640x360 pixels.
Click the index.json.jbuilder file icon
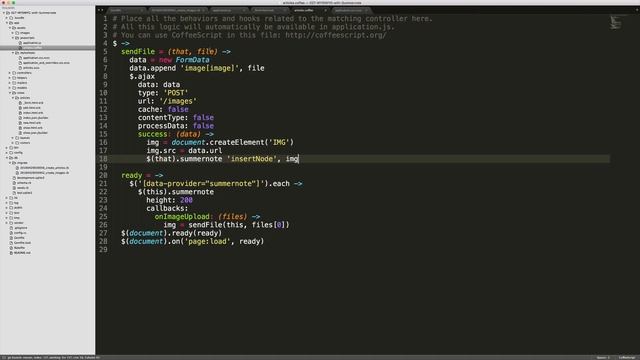pyautogui.click(x=20, y=118)
